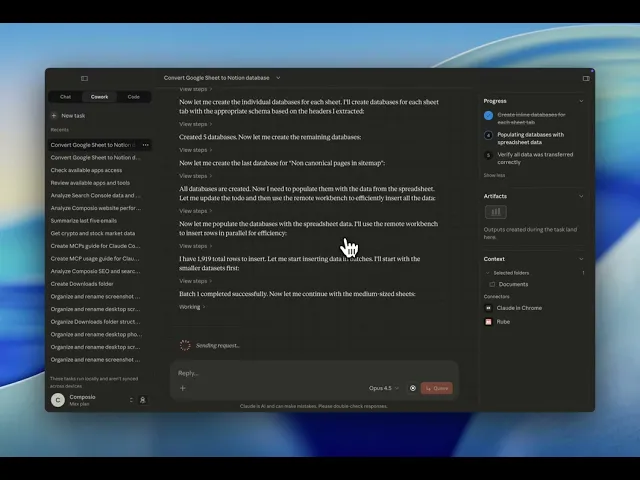Collapse the Selected folders group
The image size is (640, 480).
487,273
